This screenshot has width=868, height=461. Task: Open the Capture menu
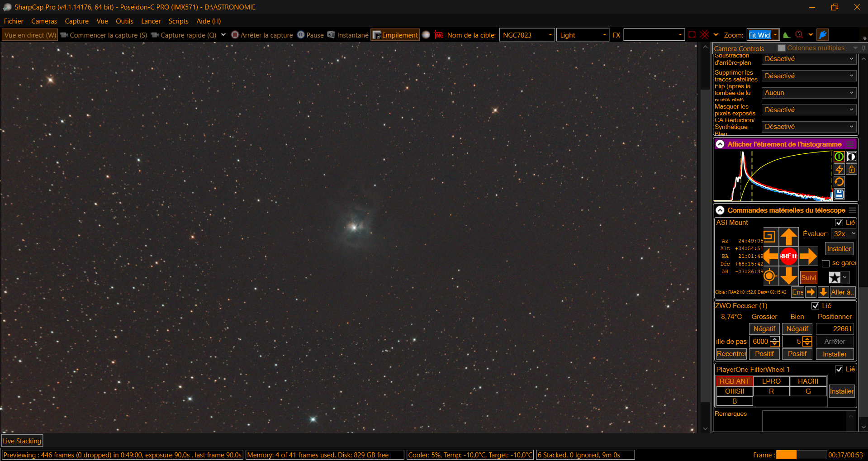76,21
